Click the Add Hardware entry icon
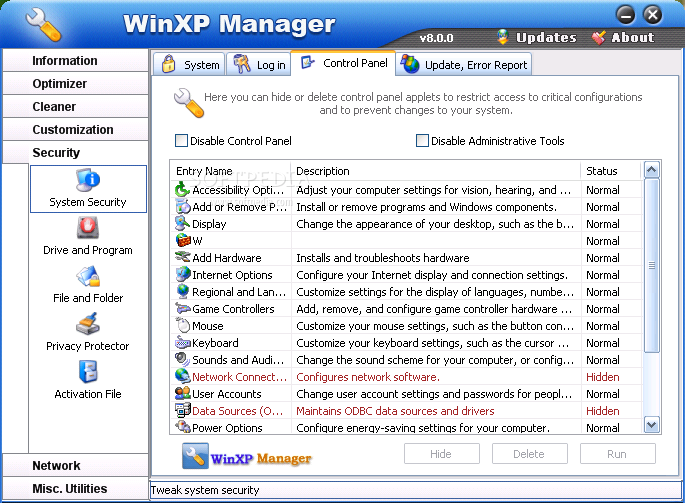 (x=183, y=257)
